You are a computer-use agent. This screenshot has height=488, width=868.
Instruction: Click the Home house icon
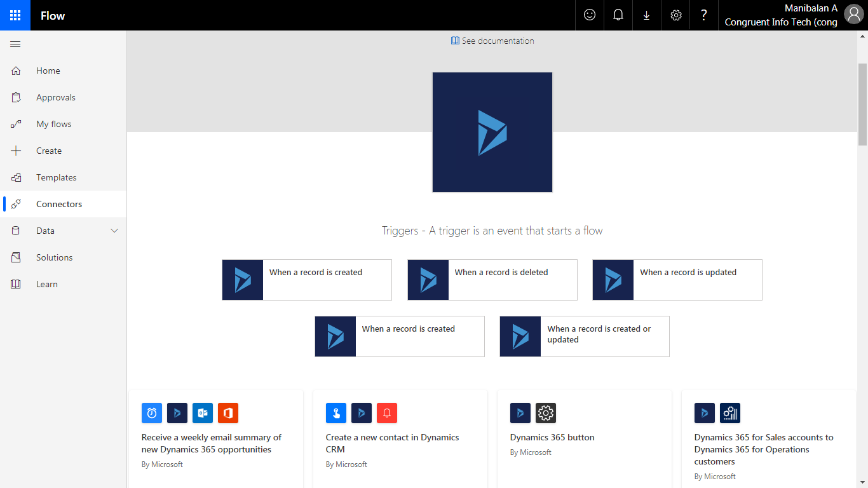(16, 71)
